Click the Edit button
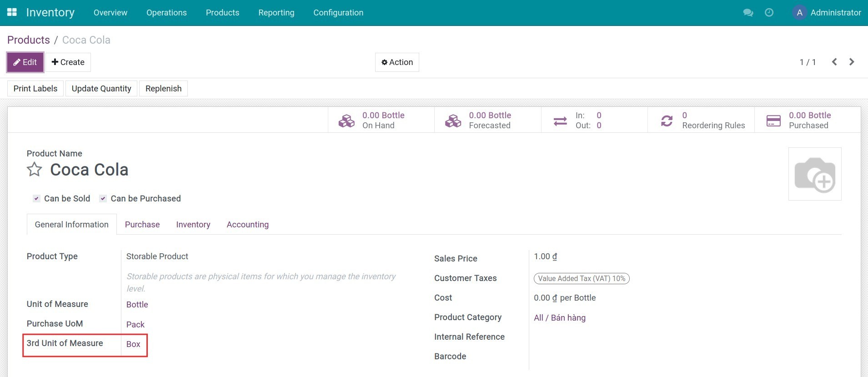Screen dimensions: 868x377 [x=25, y=62]
